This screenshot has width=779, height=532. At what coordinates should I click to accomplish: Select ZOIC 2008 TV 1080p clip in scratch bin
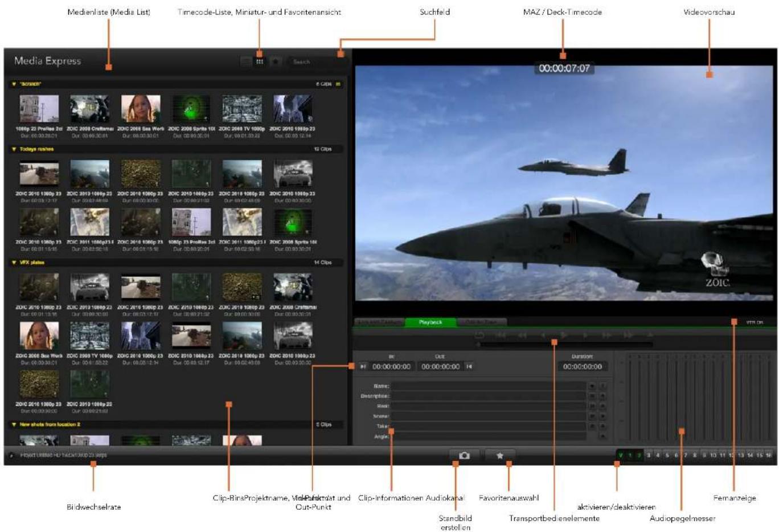(x=242, y=109)
